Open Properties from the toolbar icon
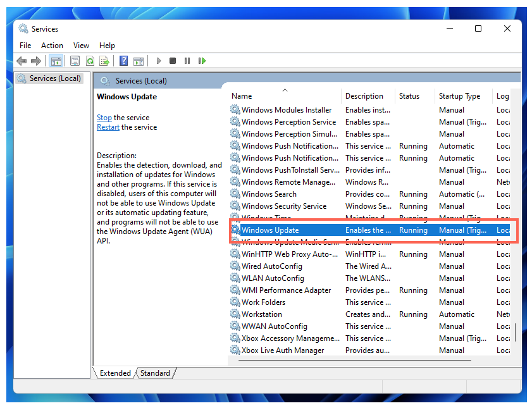 point(75,61)
